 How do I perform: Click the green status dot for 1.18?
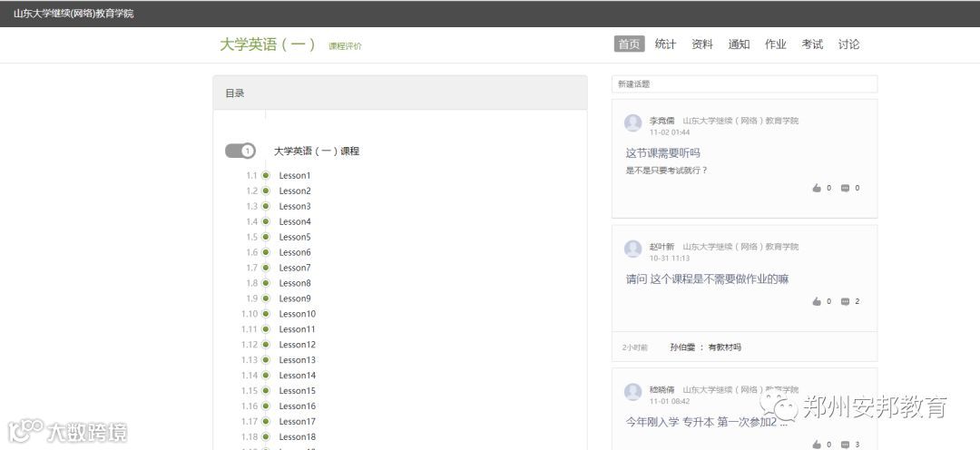[266, 437]
